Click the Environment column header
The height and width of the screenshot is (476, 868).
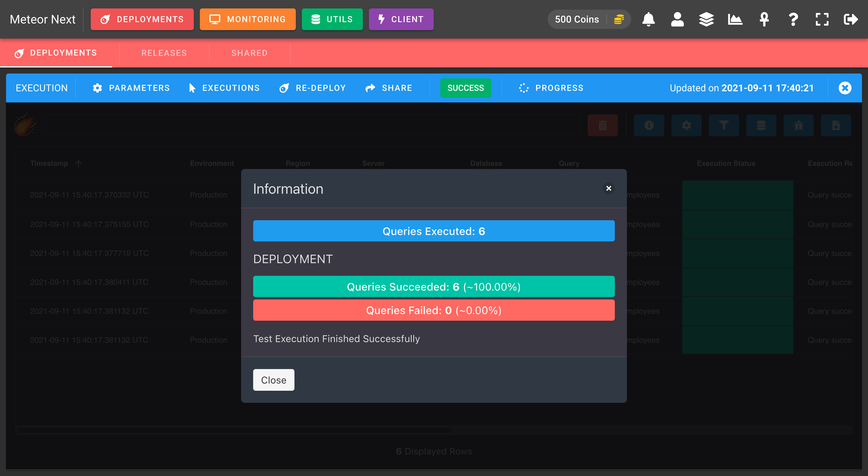point(212,163)
